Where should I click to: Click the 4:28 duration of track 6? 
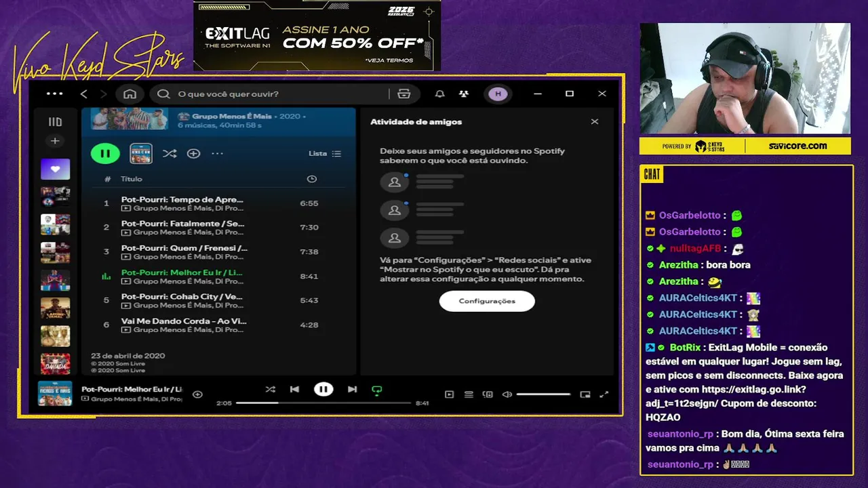point(309,325)
